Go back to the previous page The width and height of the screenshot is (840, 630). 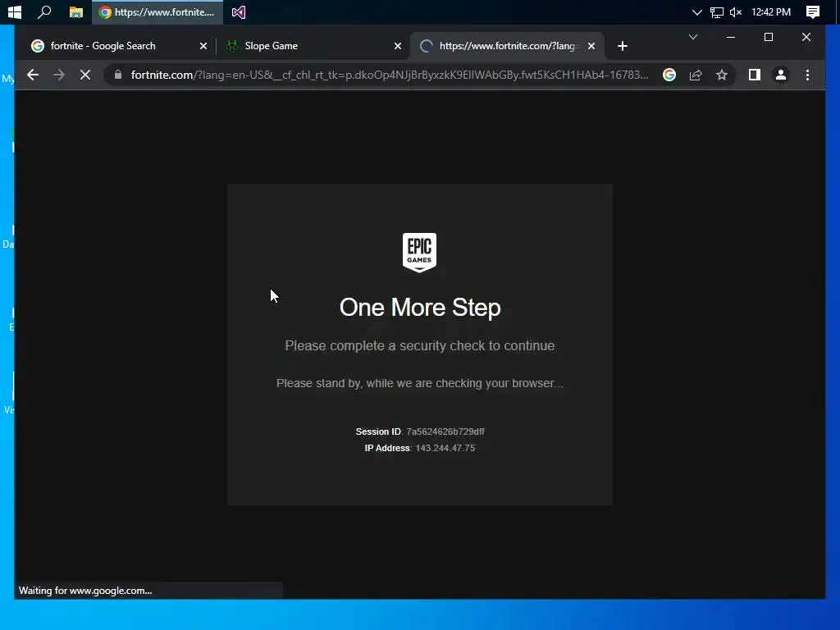click(33, 75)
